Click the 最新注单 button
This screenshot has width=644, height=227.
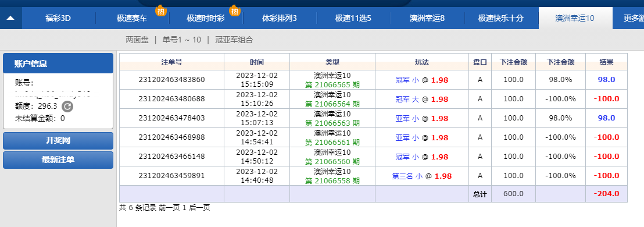58,160
